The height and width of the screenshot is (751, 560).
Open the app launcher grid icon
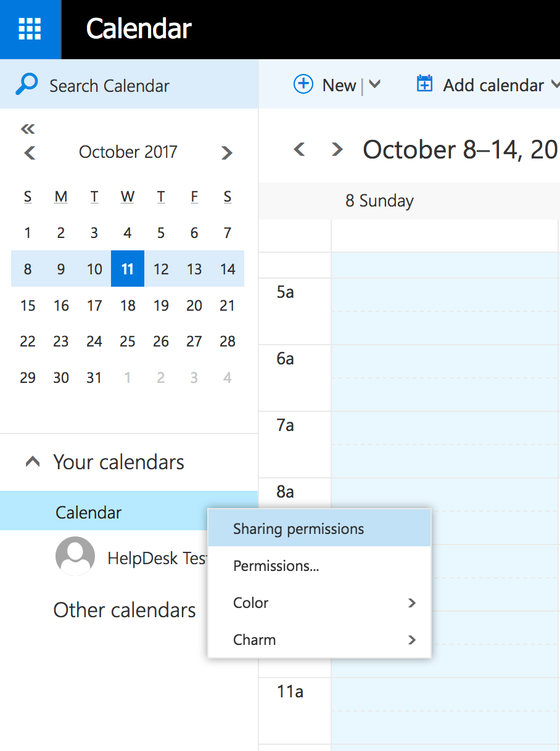(x=30, y=29)
